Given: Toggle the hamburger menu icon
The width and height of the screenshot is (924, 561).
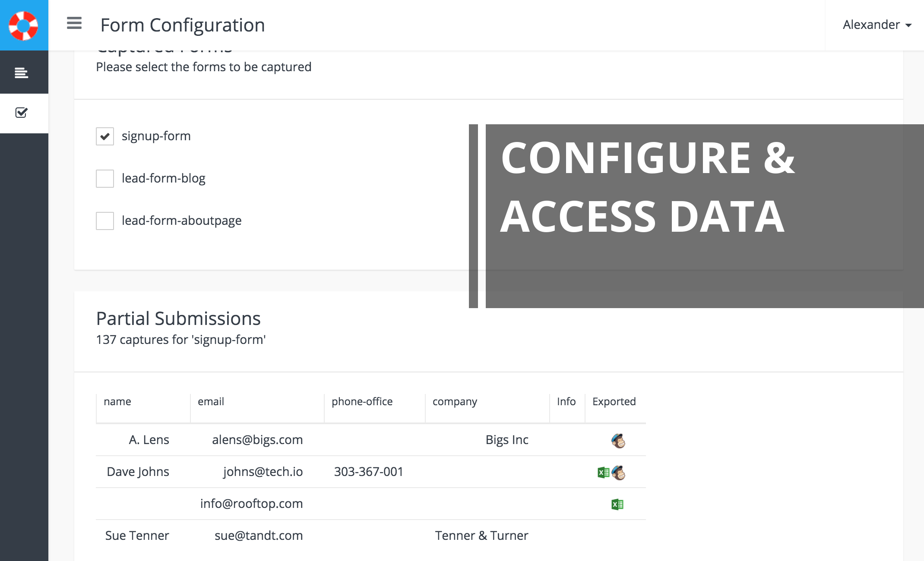Looking at the screenshot, I should (x=74, y=23).
